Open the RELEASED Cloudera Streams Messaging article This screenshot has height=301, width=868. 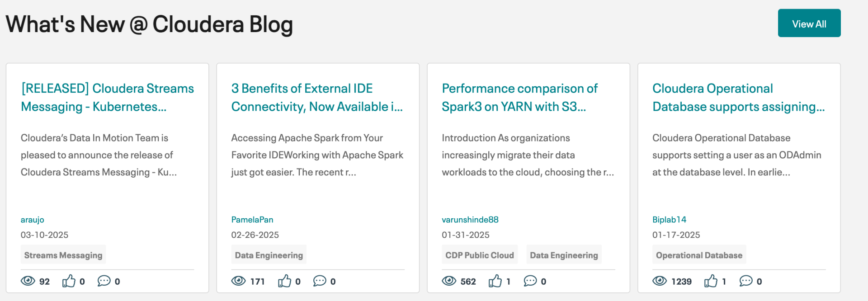(107, 98)
